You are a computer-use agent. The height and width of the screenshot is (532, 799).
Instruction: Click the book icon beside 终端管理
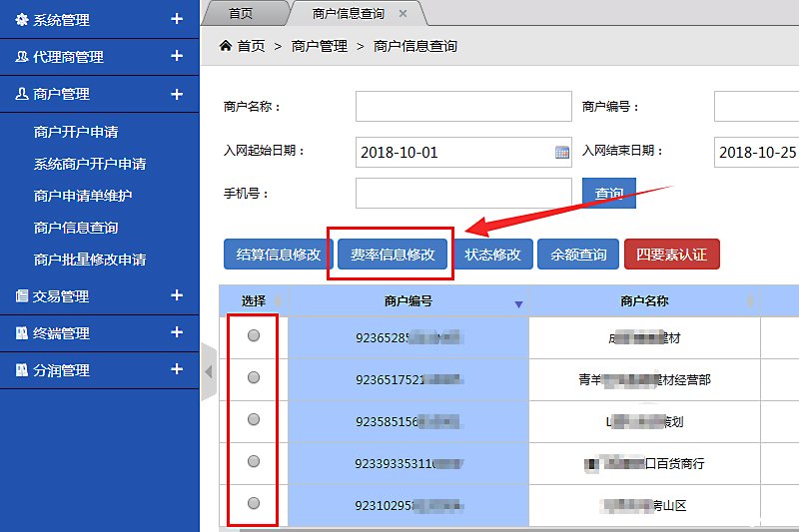pos(21,333)
